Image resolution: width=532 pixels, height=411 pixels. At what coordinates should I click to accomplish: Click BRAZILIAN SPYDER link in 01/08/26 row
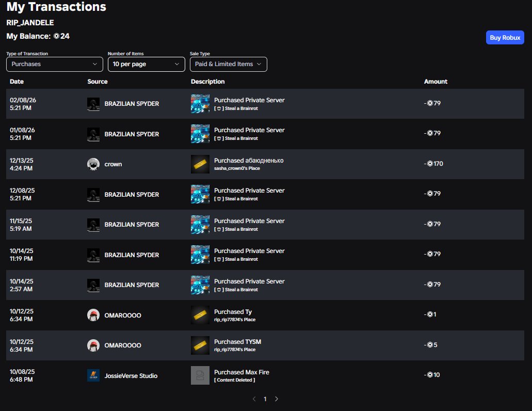click(132, 134)
